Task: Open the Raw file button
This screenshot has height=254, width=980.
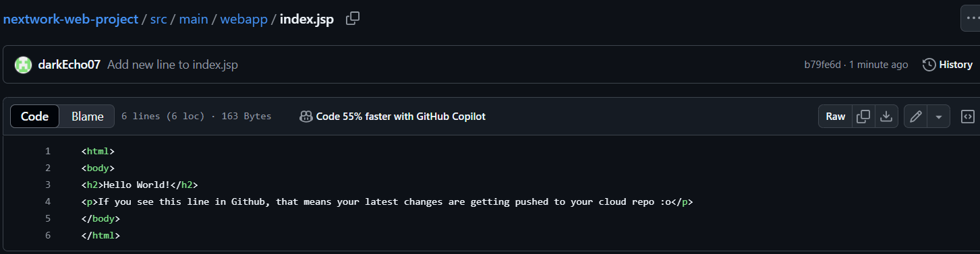Action: 835,117
